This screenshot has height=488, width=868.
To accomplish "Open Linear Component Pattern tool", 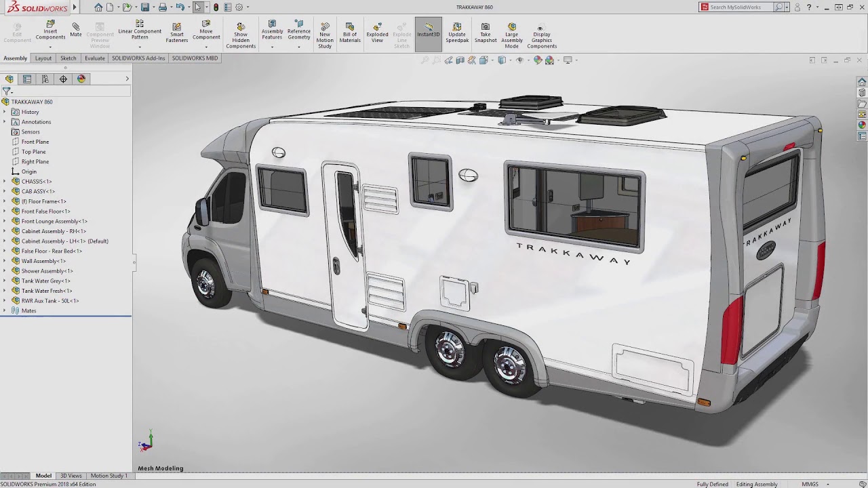I will tap(140, 30).
